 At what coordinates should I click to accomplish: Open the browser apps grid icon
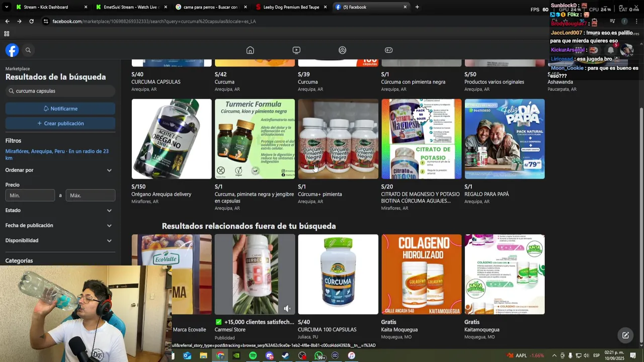pos(7,34)
